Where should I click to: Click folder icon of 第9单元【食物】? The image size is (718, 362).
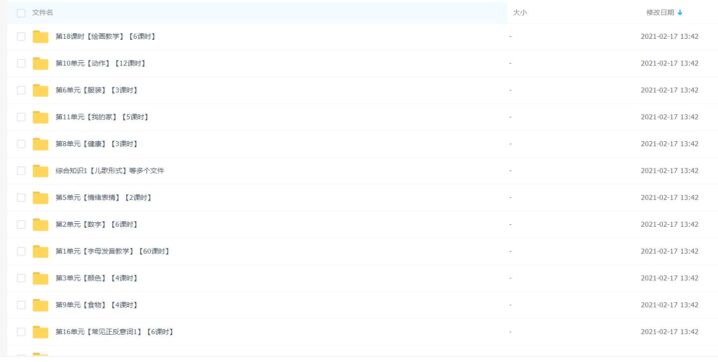point(40,305)
